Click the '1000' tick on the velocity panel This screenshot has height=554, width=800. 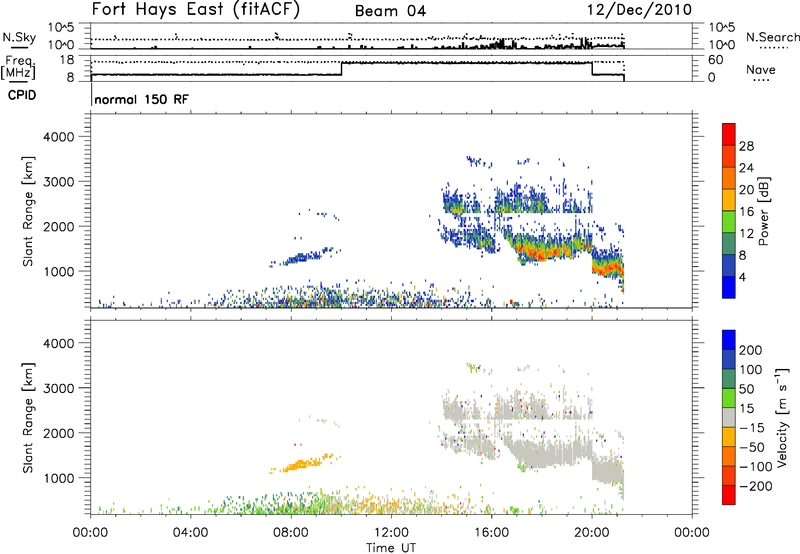(58, 478)
